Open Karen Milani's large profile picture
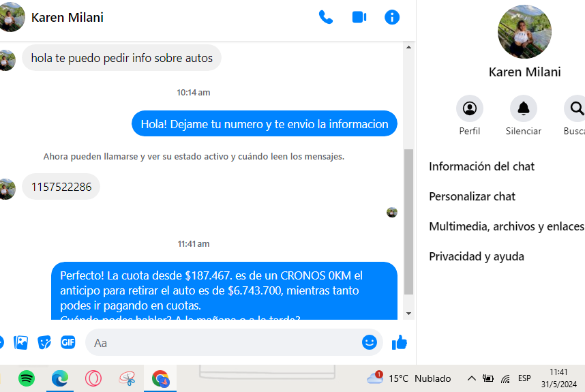Viewport: 585px width, 392px height. click(x=524, y=31)
